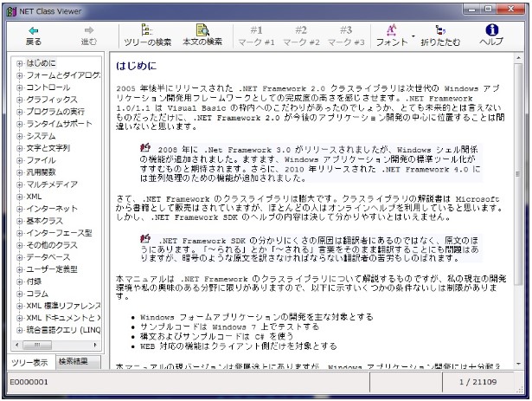Select ユーザー定義型 in the tree
The height and width of the screenshot is (401, 532).
click(52, 269)
